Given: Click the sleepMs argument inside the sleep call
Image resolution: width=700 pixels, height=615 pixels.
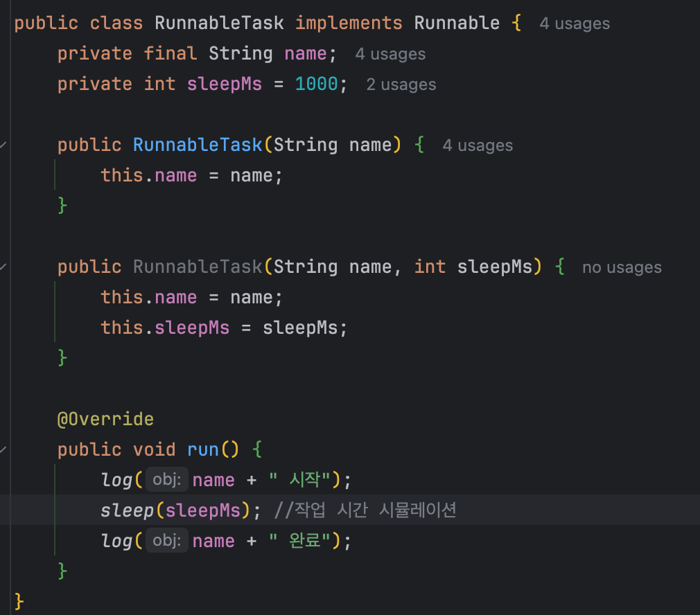Looking at the screenshot, I should (202, 510).
